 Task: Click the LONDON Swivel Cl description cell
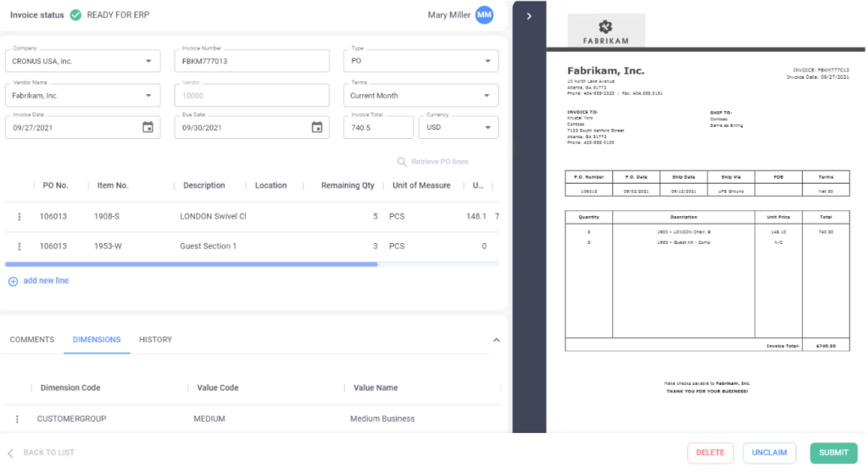coord(213,216)
